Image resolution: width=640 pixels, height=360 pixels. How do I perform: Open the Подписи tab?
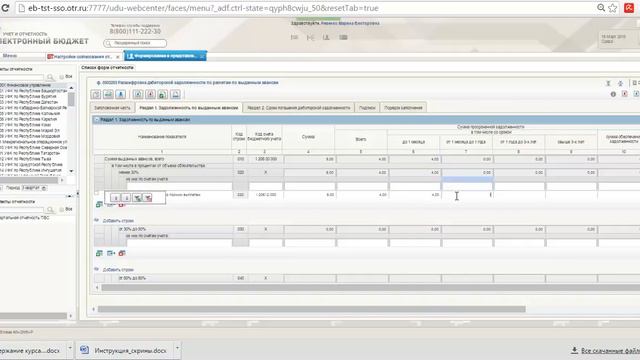tap(367, 108)
